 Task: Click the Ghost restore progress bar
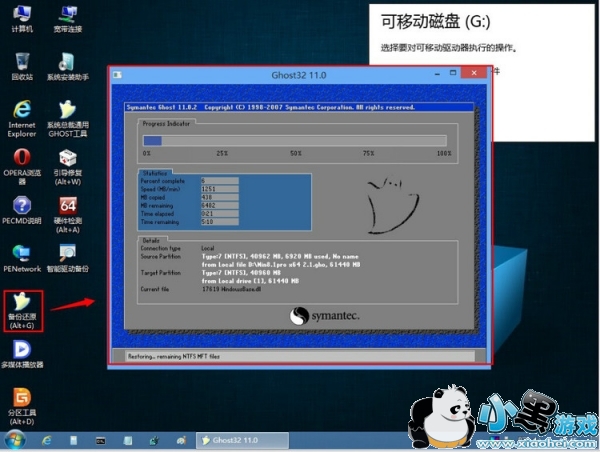point(295,141)
